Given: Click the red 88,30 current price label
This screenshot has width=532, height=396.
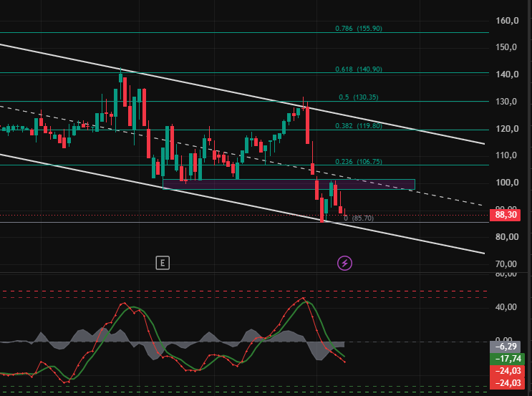Looking at the screenshot, I should [506, 215].
